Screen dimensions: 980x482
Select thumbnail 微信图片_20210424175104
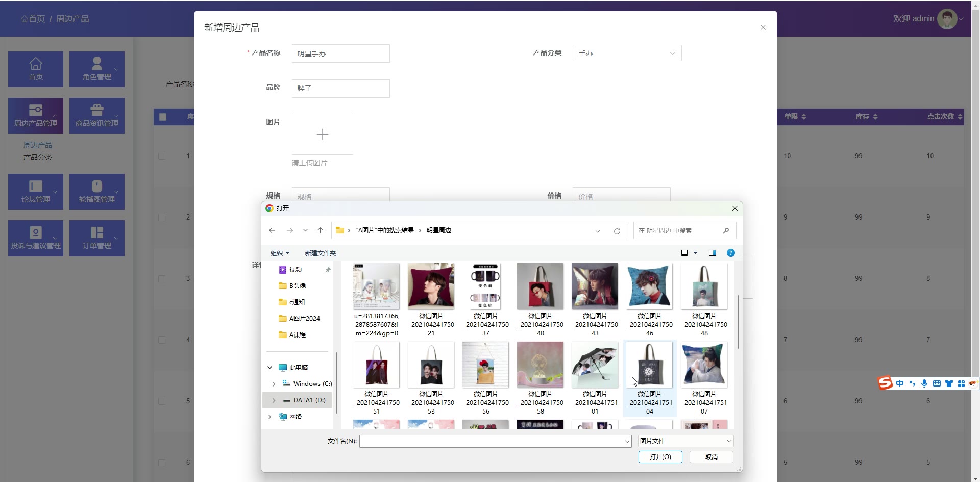click(649, 378)
